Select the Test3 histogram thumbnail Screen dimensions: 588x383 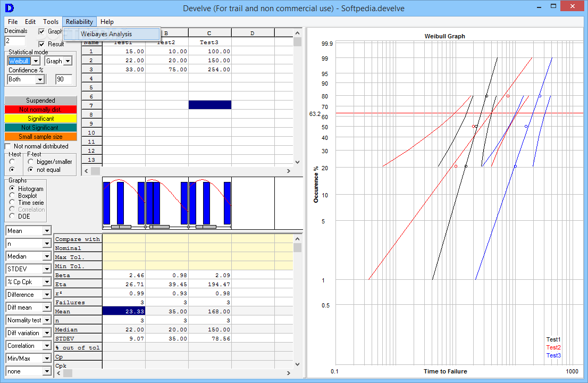[x=210, y=203]
